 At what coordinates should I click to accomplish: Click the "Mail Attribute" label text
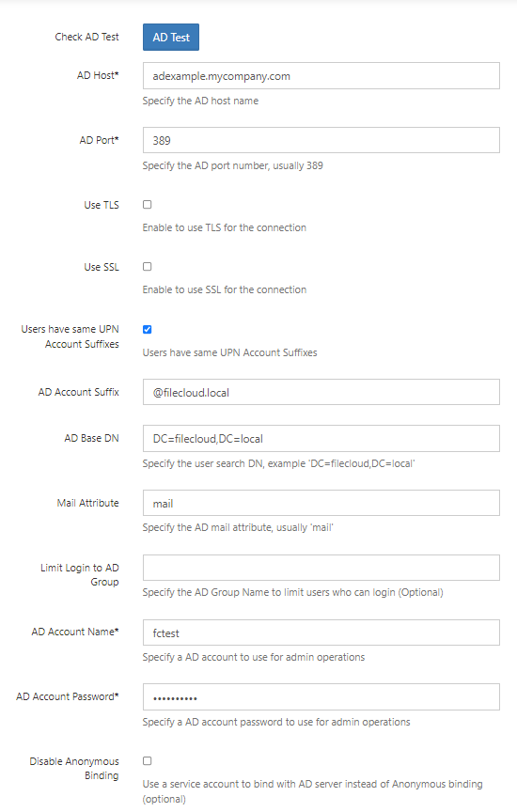point(88,503)
